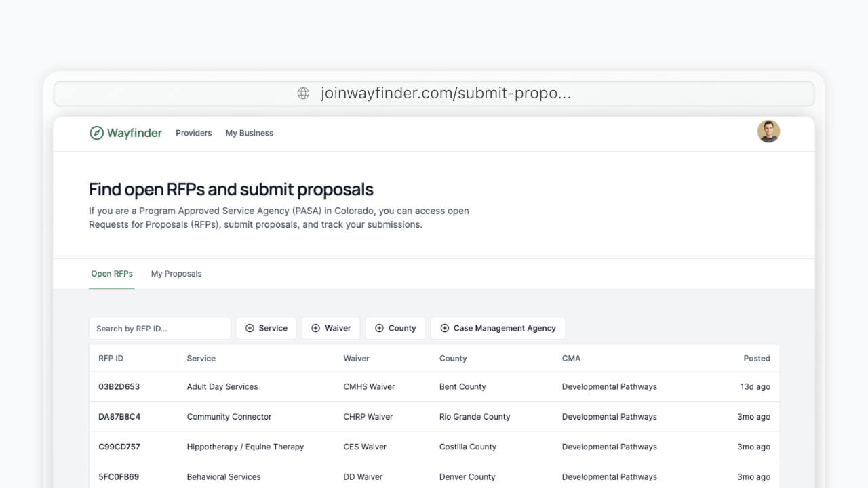Open the Providers navigation item
This screenshot has height=488, width=868.
[x=193, y=133]
